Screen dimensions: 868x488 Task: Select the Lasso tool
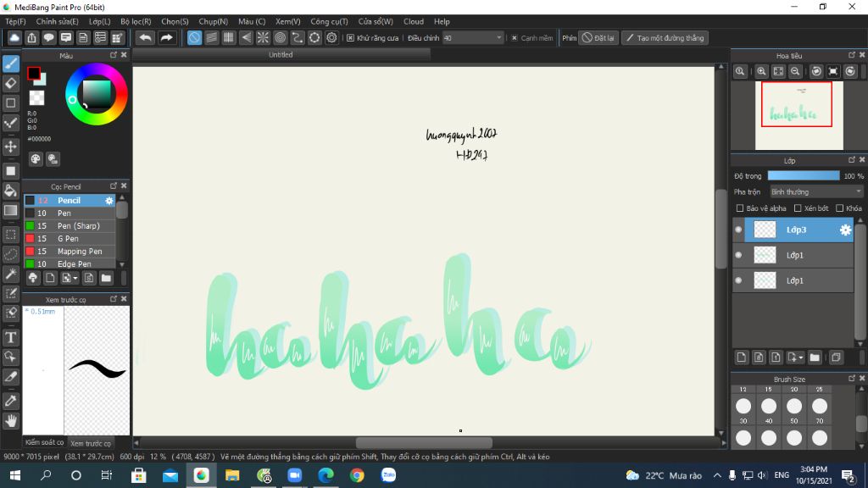[x=10, y=254]
